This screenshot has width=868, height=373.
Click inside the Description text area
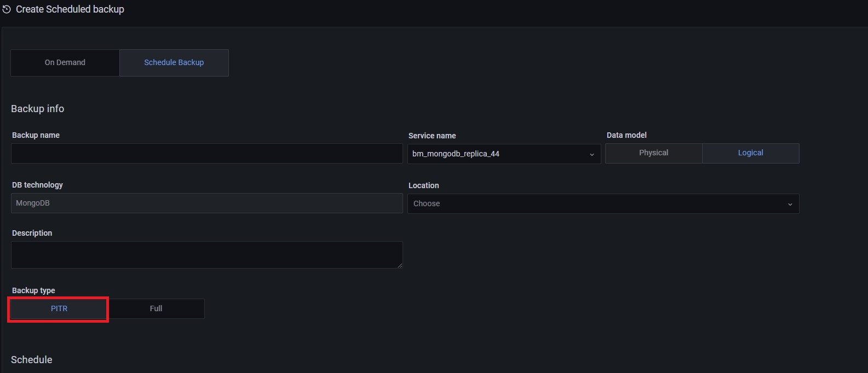(x=206, y=255)
